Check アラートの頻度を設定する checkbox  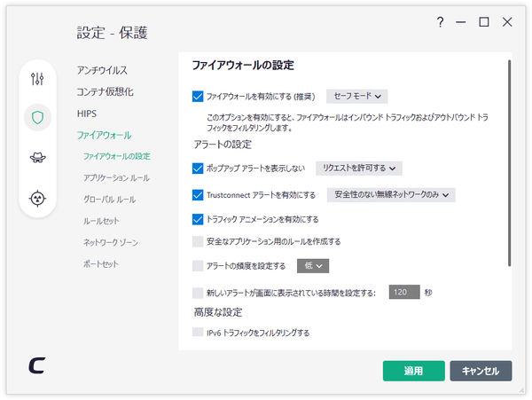[x=198, y=266]
